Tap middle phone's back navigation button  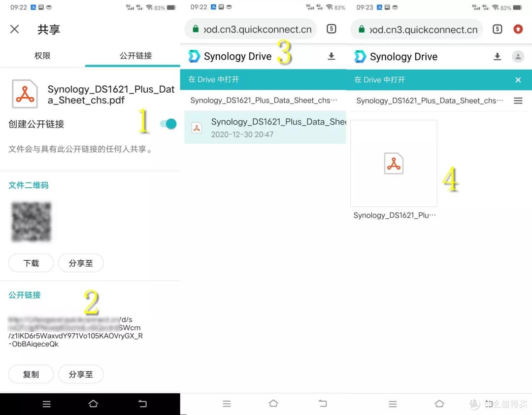(x=323, y=404)
